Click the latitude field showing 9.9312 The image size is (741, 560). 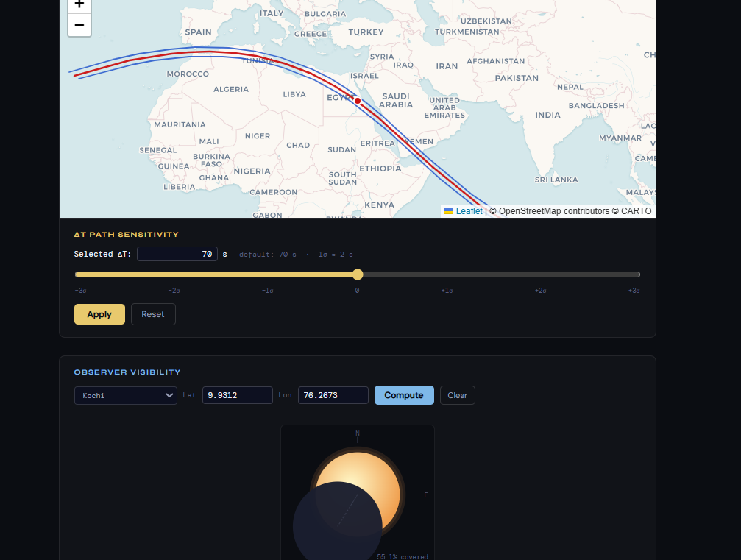[237, 395]
